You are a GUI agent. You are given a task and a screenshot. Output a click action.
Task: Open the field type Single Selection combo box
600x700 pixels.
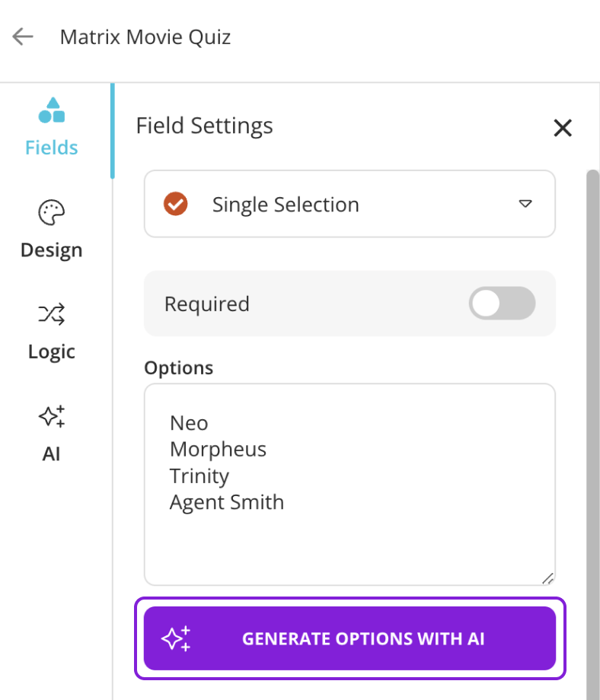click(x=349, y=204)
